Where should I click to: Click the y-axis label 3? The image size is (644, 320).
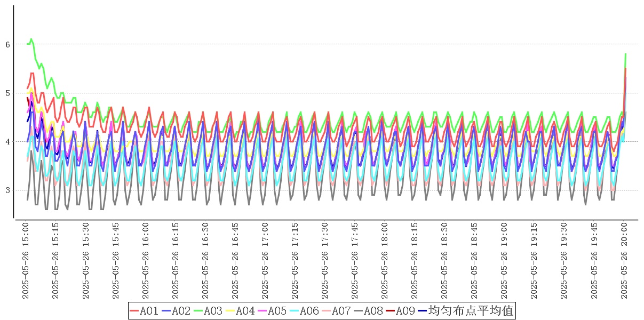[x=7, y=190]
